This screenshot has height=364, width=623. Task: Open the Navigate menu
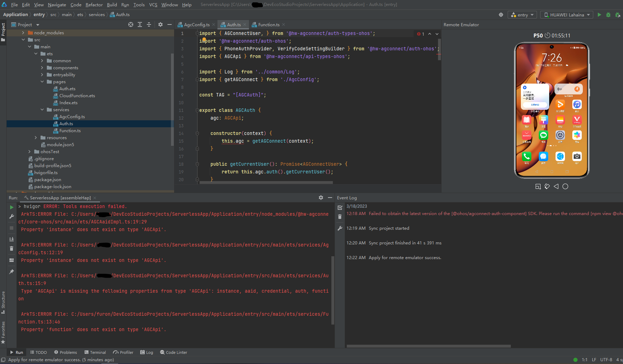pos(57,5)
